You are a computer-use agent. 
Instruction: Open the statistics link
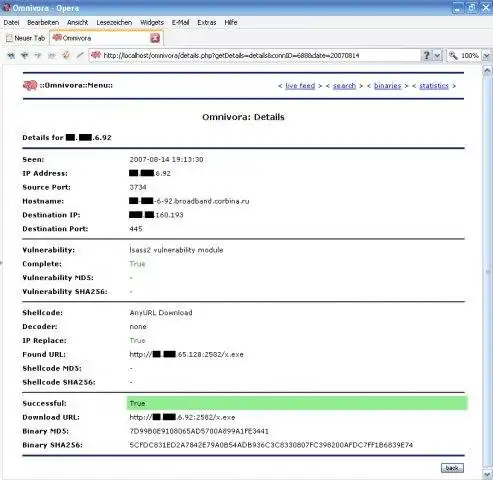click(434, 86)
